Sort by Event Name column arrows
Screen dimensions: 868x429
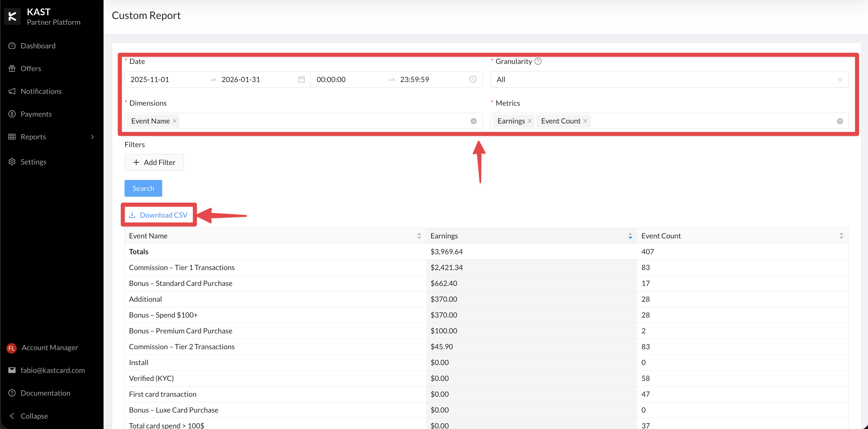click(x=419, y=236)
